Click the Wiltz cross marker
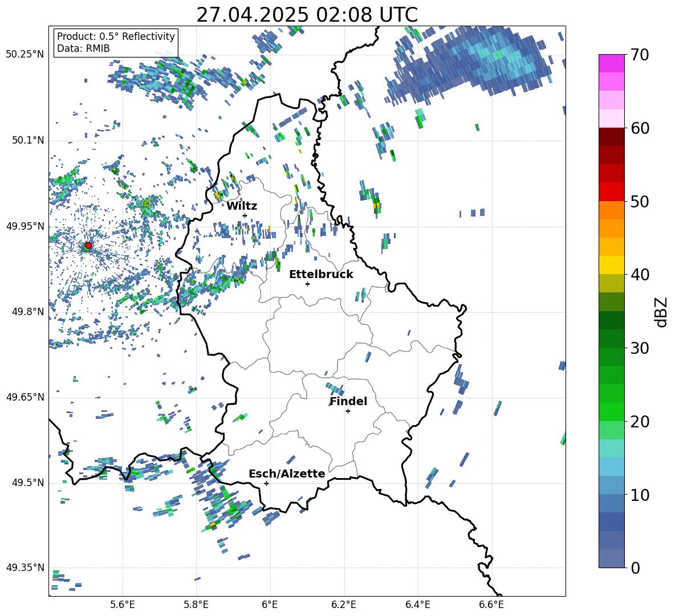 pyautogui.click(x=245, y=215)
